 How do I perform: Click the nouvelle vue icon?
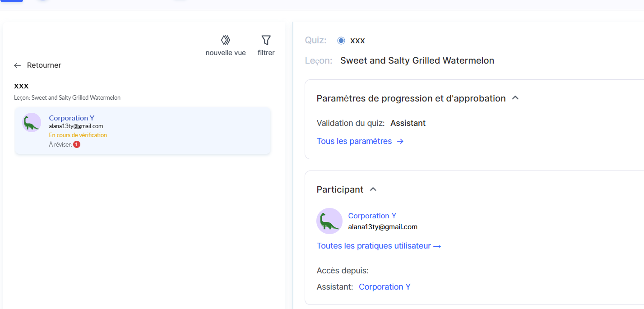tap(226, 40)
